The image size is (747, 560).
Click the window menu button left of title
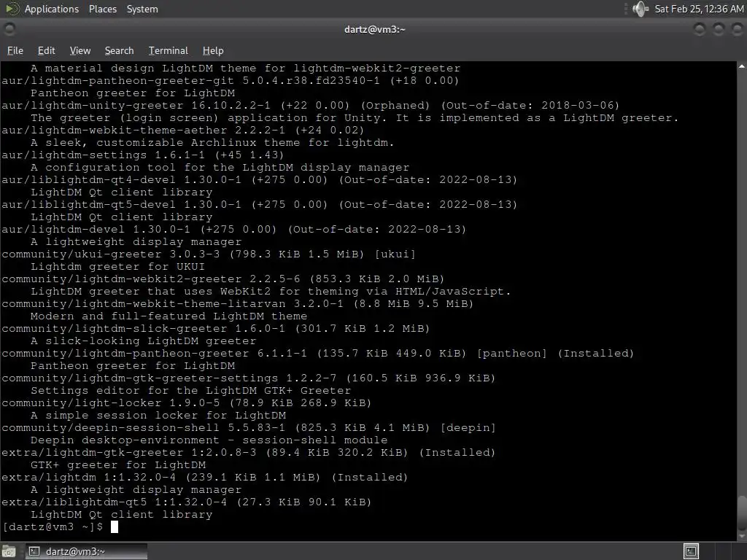pyautogui.click(x=9, y=29)
